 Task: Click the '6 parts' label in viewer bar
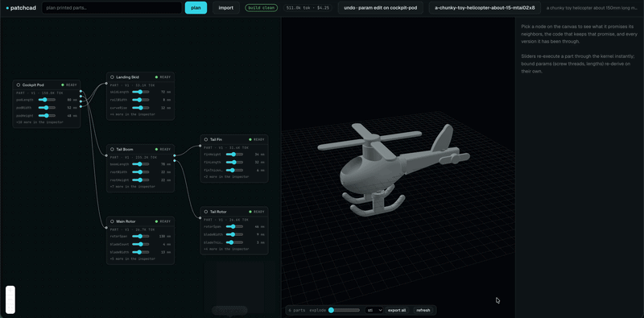297,310
